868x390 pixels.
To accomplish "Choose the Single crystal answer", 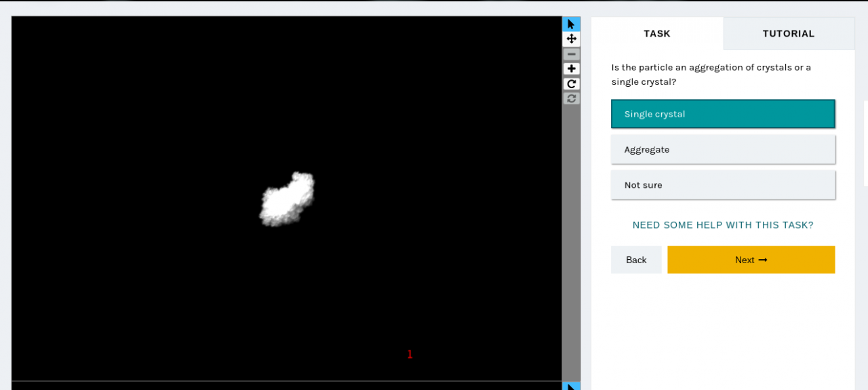I will click(x=723, y=114).
